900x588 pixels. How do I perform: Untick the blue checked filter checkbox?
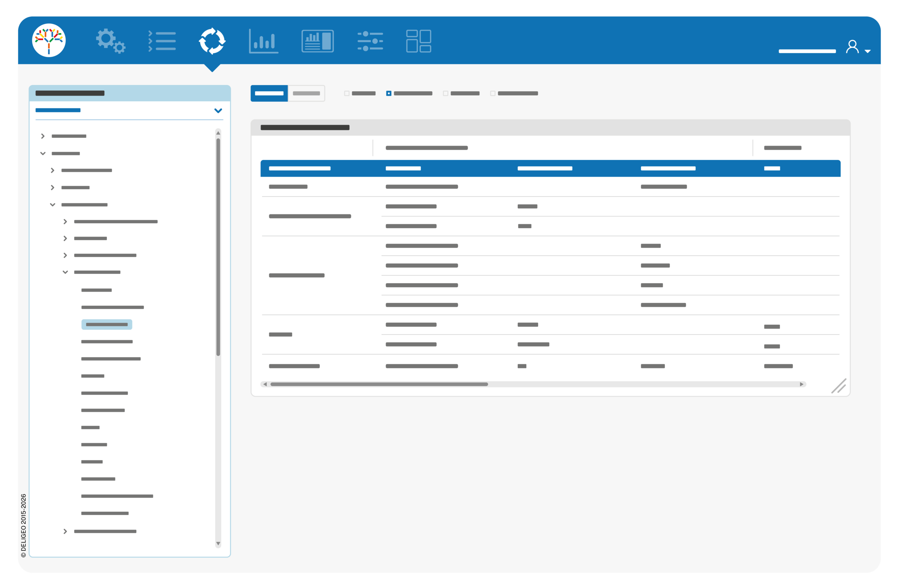[x=389, y=93]
